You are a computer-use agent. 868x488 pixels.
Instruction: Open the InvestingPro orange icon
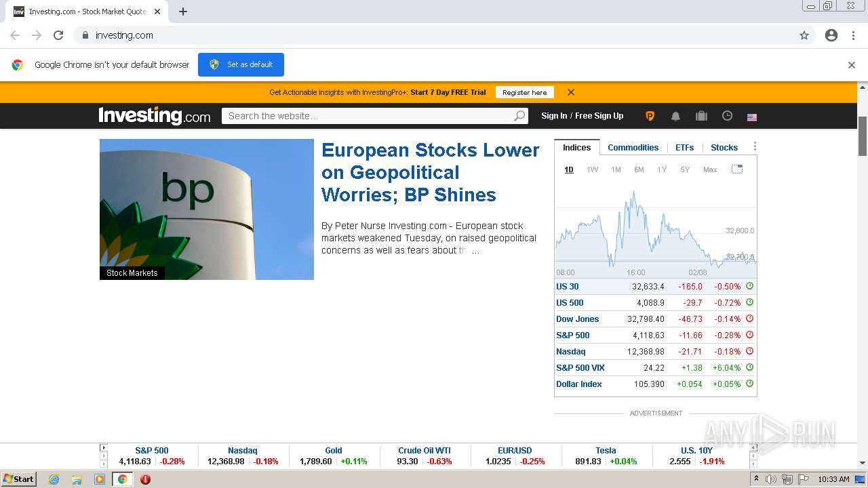[x=650, y=116]
